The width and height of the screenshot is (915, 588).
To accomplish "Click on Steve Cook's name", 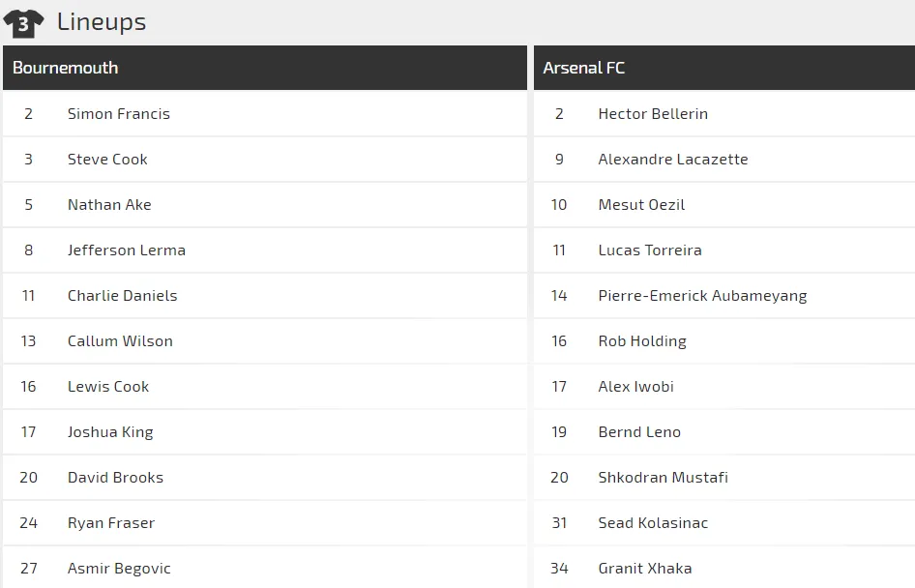I will click(x=107, y=159).
